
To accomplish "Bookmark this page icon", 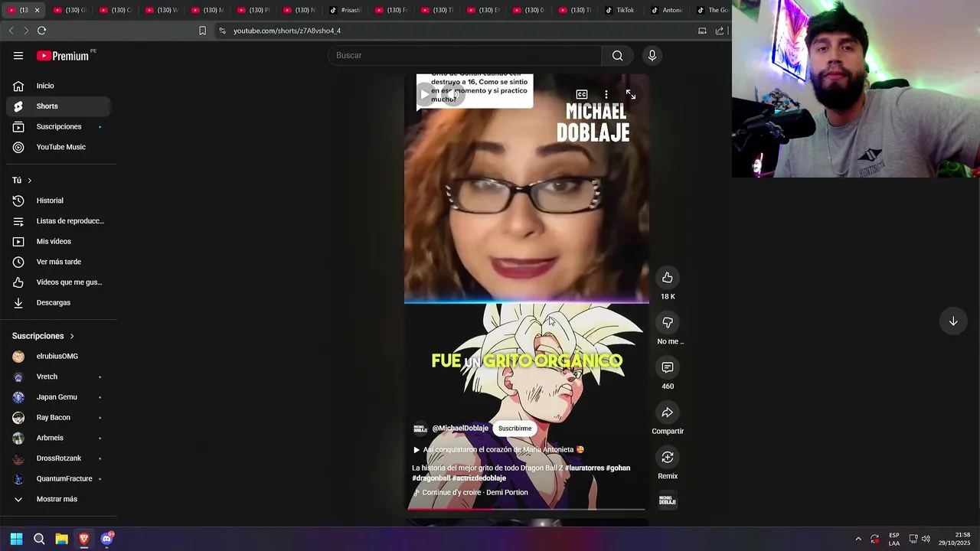I will pos(202,31).
